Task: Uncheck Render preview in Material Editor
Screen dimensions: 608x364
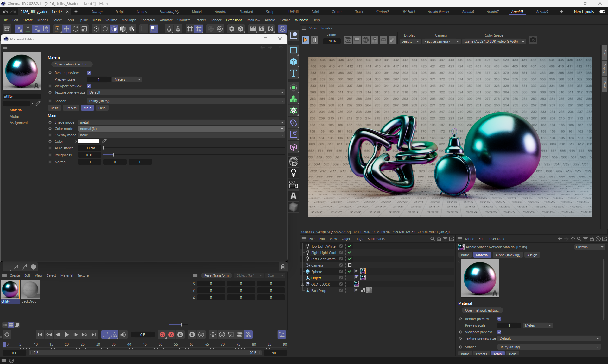Action: click(x=89, y=73)
